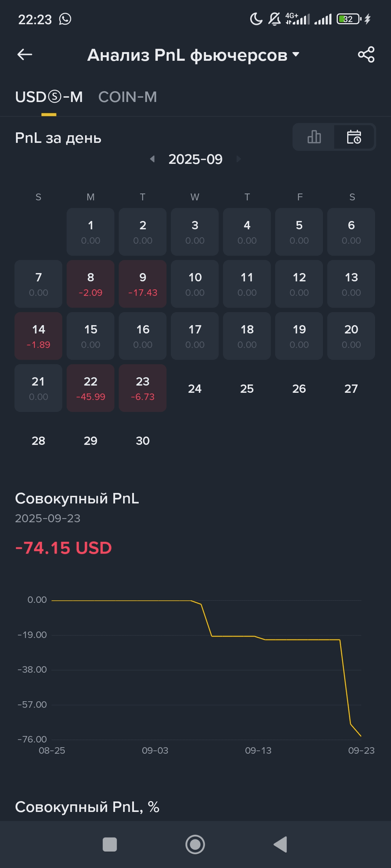The height and width of the screenshot is (868, 391).
Task: Switch to calendar view
Action: pos(354,137)
